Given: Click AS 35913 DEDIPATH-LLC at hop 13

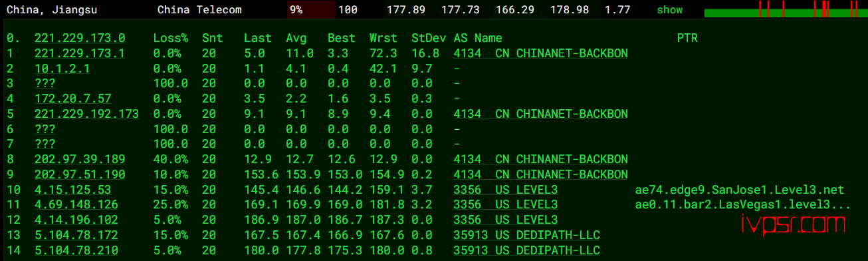Looking at the screenshot, I should coord(526,235).
